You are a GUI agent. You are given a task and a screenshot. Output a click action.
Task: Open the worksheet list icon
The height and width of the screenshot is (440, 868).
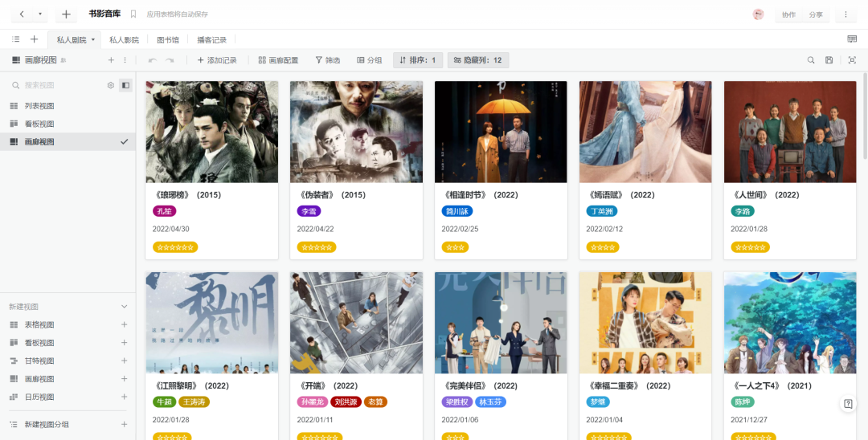(16, 39)
